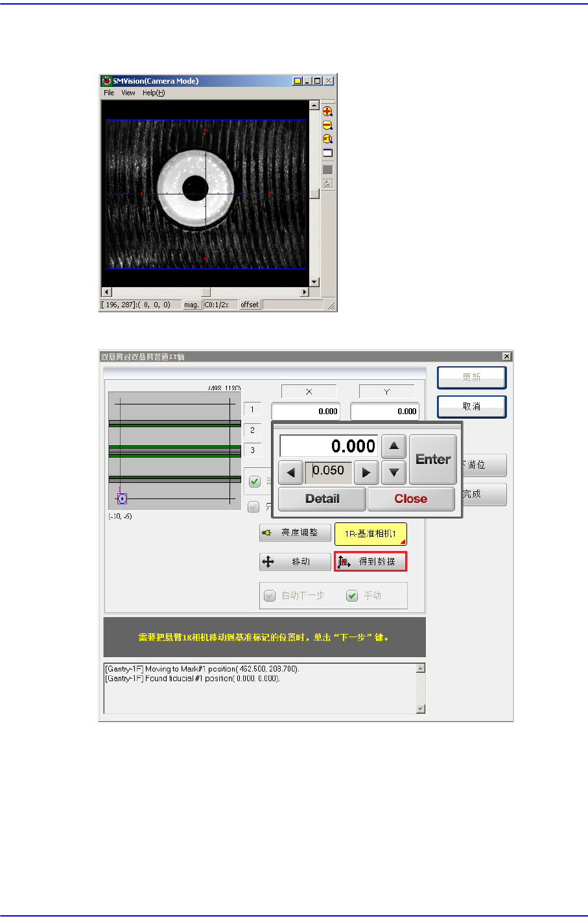This screenshot has width=588, height=923.
Task: Open the File menu in SMVision
Action: 109,93
